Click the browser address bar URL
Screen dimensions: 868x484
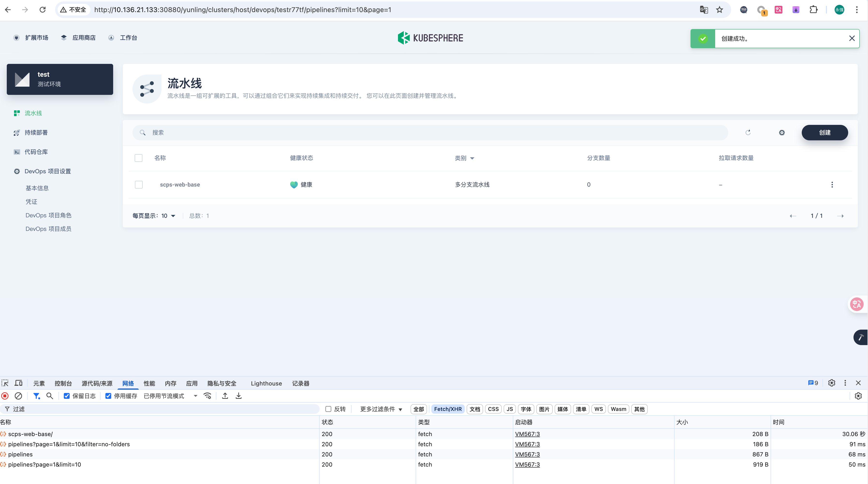[243, 10]
